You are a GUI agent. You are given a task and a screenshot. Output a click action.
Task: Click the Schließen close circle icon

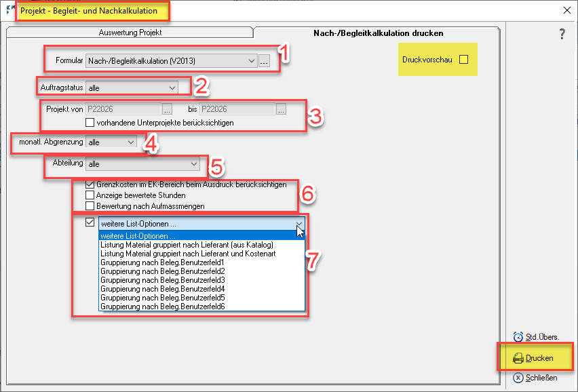(518, 378)
